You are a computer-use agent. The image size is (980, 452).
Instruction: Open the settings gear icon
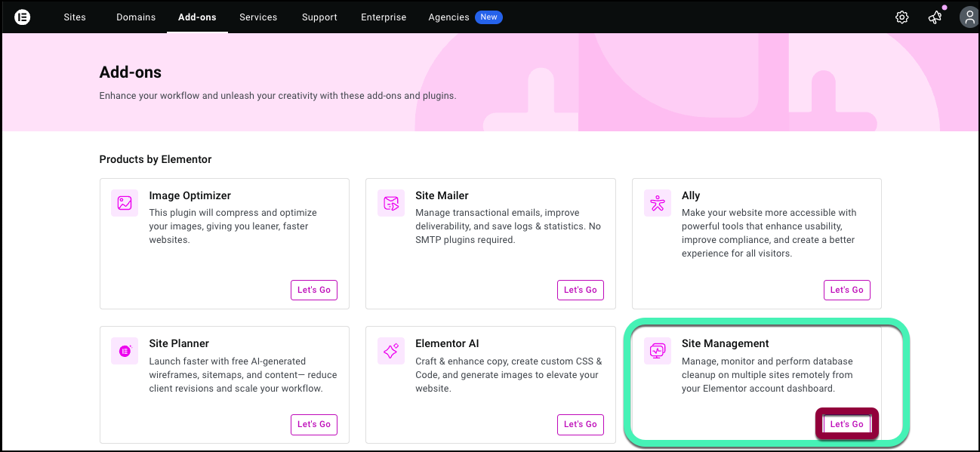click(x=902, y=17)
